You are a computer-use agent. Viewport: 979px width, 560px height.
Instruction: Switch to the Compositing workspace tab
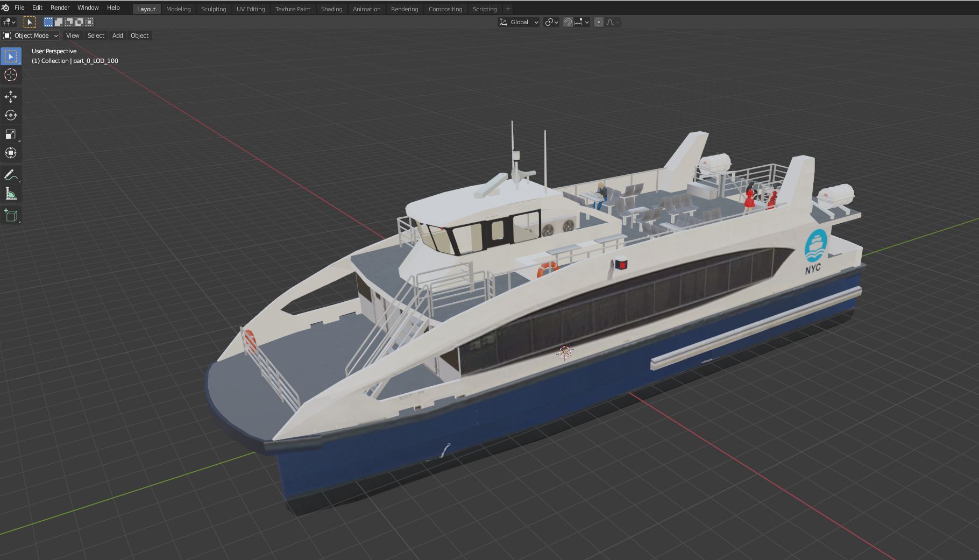pos(445,9)
